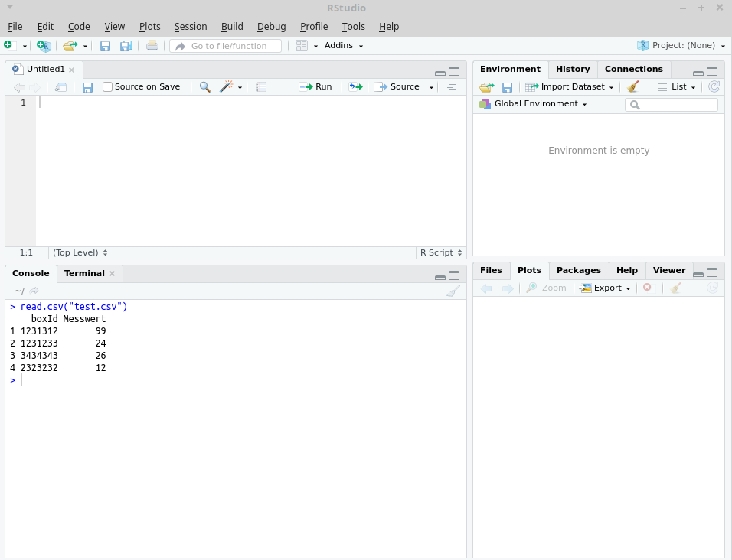Switch to the Plots tab

[529, 271]
